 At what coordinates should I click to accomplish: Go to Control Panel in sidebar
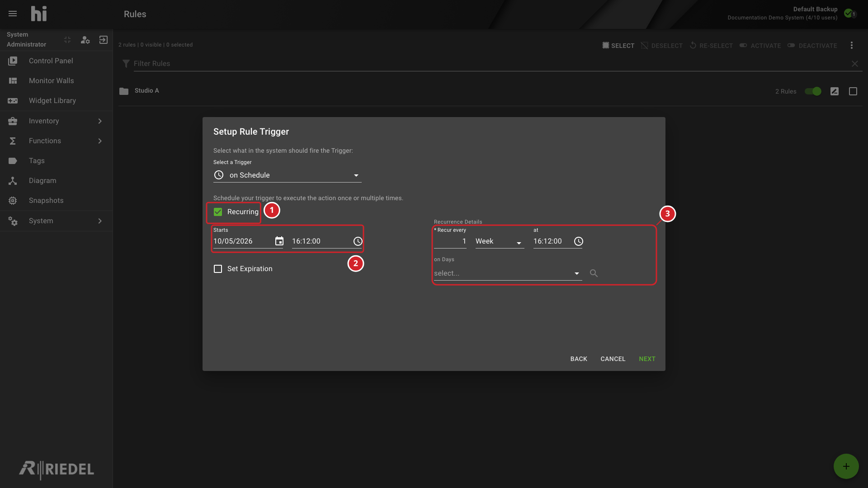[56, 61]
